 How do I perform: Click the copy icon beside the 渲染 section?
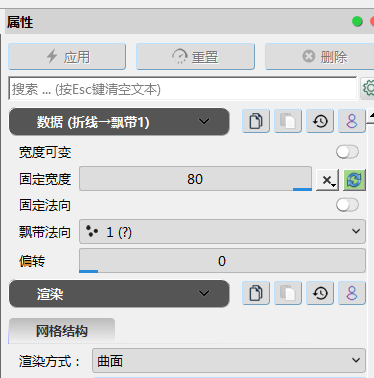click(256, 293)
